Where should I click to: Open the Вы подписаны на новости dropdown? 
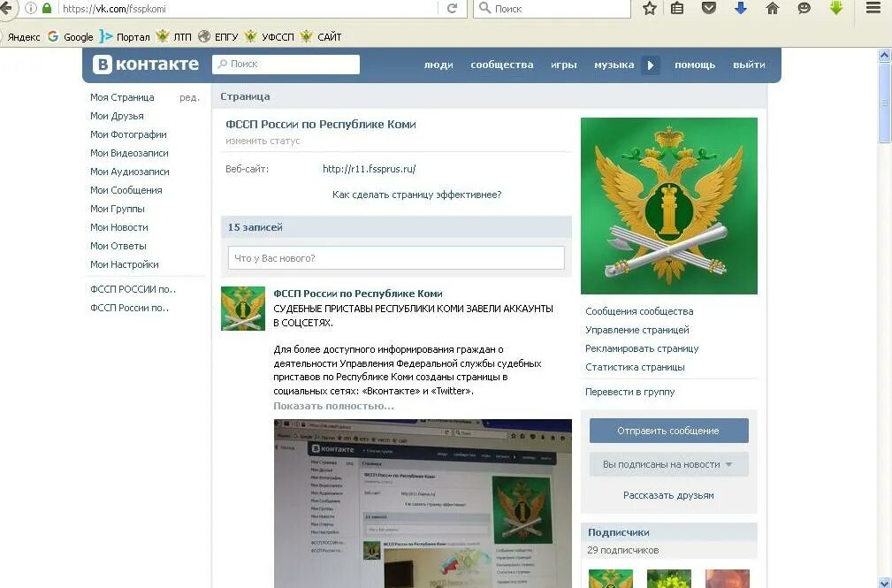click(x=668, y=464)
